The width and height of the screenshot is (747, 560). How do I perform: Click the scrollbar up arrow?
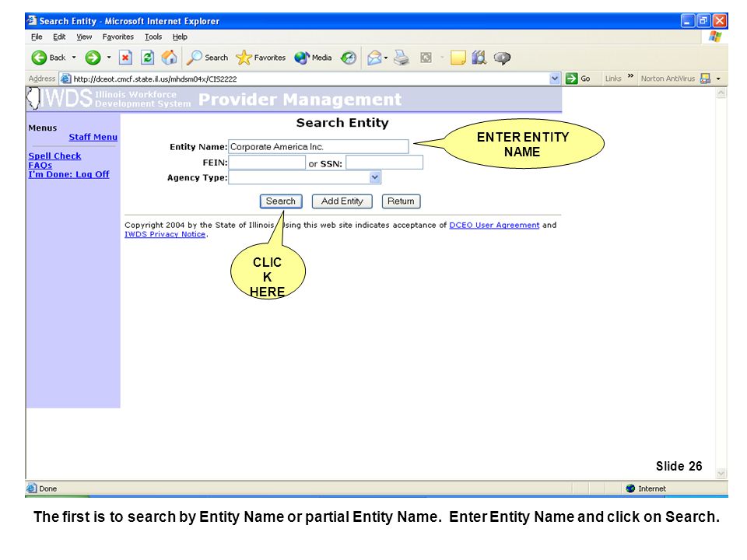pyautogui.click(x=721, y=93)
